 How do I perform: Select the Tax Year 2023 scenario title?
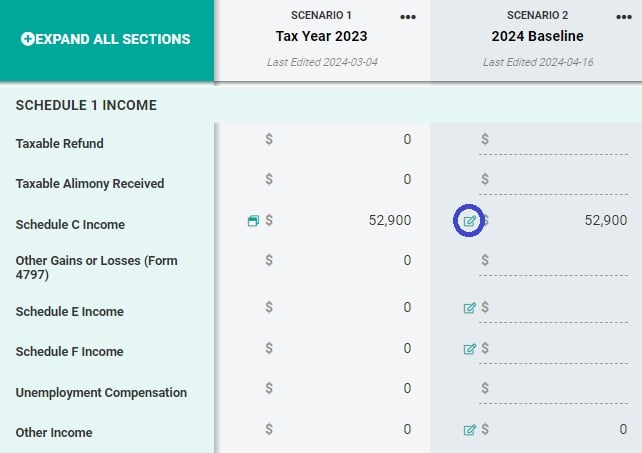[x=322, y=36]
